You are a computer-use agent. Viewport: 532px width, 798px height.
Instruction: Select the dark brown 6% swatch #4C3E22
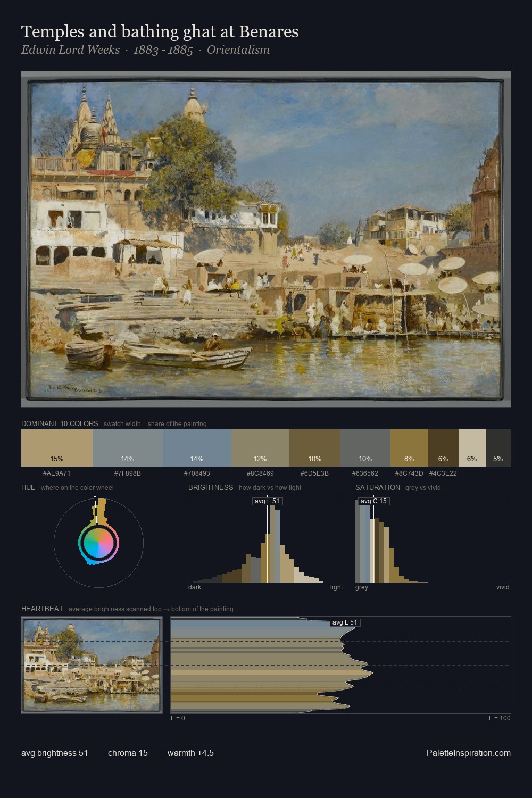click(443, 447)
